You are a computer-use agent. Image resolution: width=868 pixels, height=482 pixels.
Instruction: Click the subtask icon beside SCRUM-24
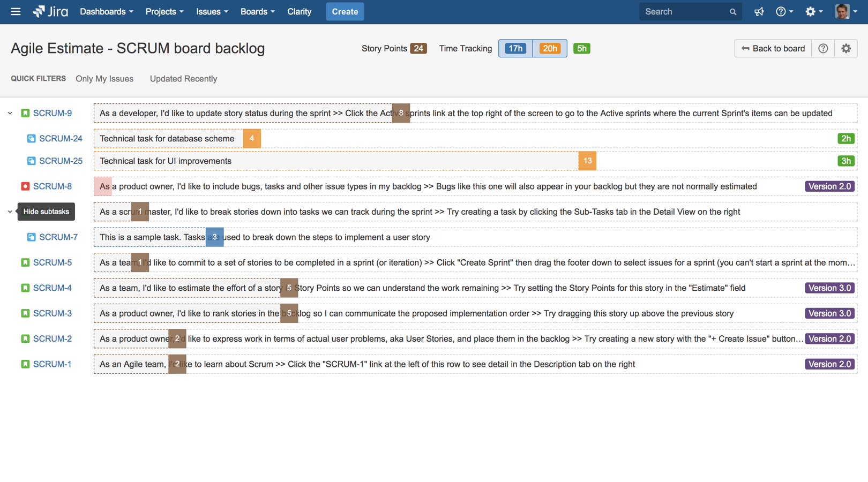31,139
